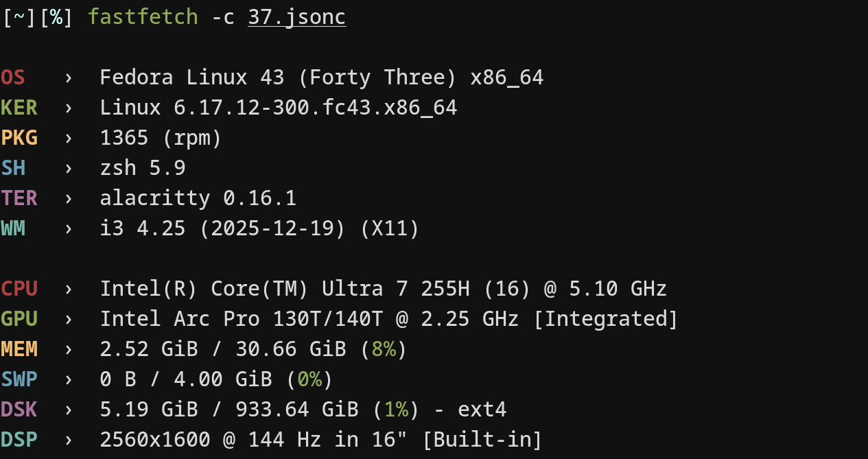Viewport: 868px width, 459px height.
Task: Click the teal WM label
Action: 13,228
